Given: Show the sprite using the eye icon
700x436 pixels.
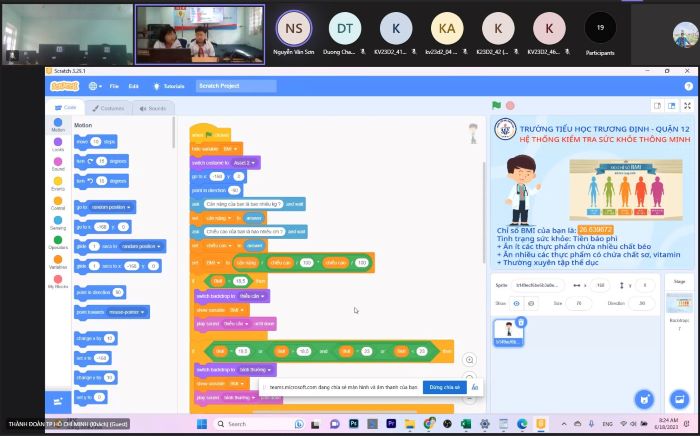Looking at the screenshot, I should 517,303.
